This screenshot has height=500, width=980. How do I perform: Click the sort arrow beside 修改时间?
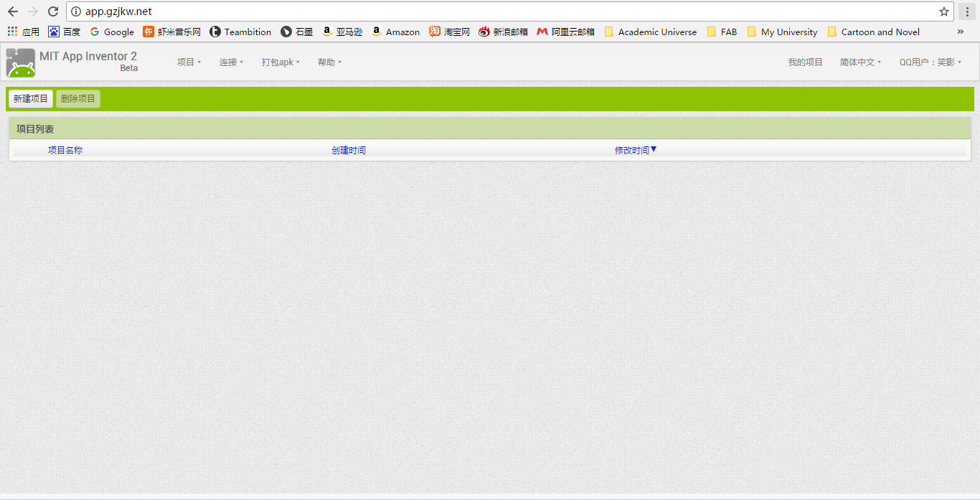654,149
